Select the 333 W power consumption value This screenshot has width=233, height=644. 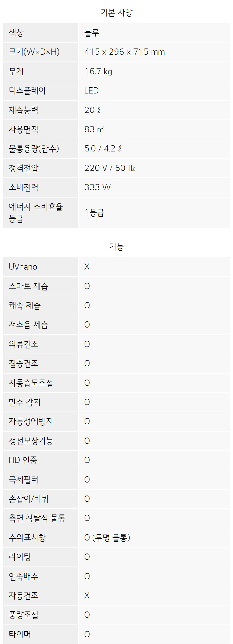tap(98, 187)
